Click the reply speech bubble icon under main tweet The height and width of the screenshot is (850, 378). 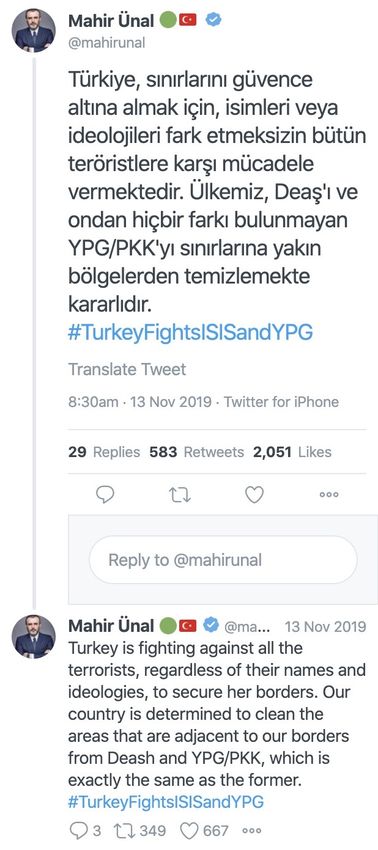point(104,494)
